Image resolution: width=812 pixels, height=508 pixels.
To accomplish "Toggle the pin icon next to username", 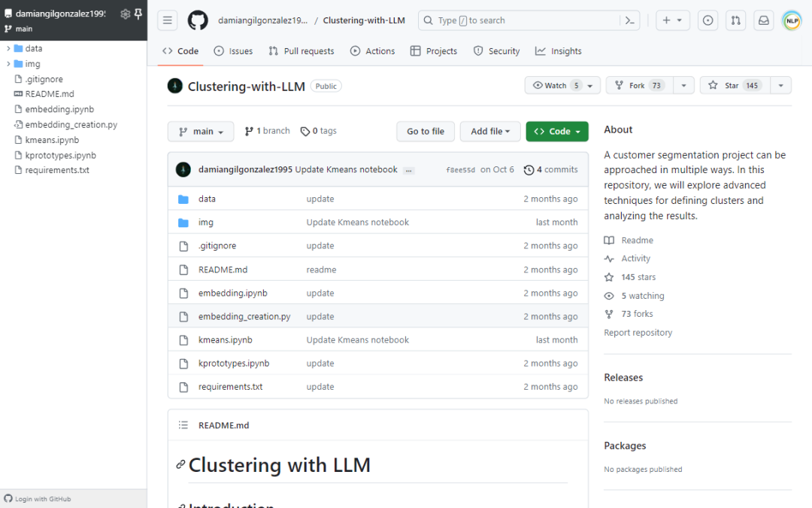I will click(x=138, y=13).
